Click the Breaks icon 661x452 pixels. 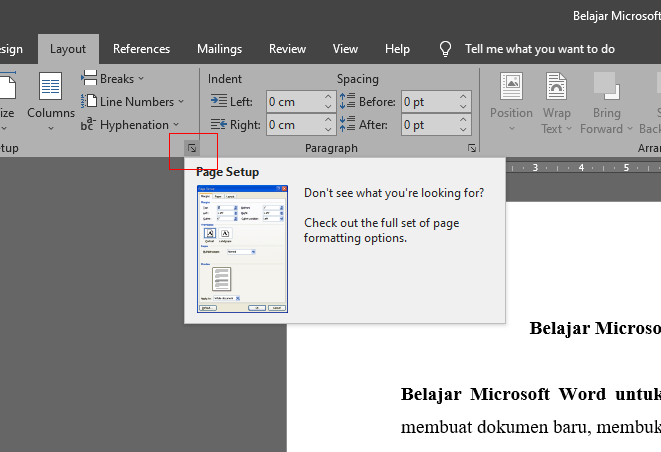89,78
